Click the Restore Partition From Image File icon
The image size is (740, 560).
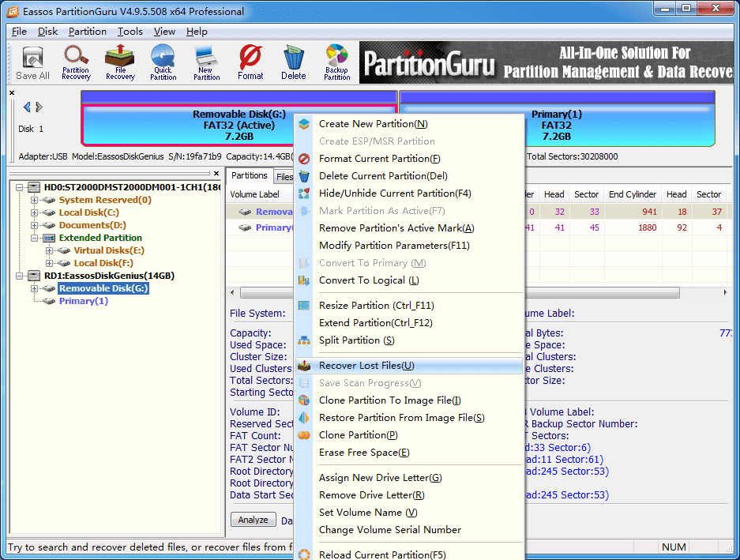tap(304, 418)
